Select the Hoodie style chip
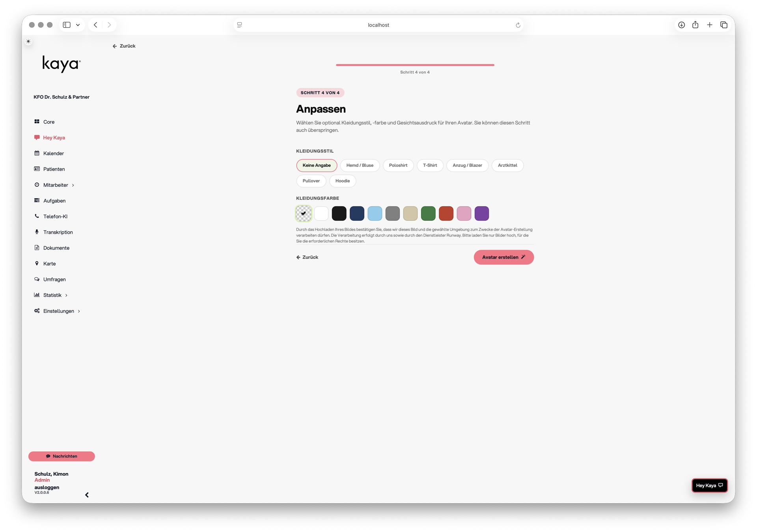The width and height of the screenshot is (757, 532). (342, 181)
